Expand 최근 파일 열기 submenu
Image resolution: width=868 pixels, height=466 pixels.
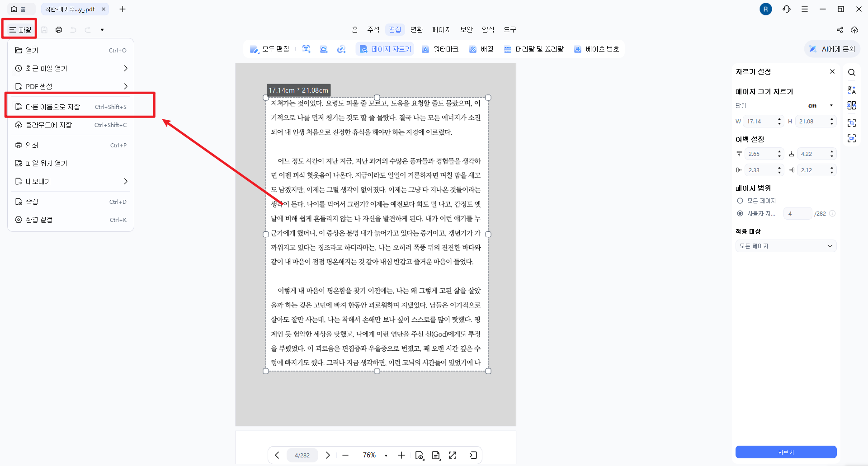71,68
